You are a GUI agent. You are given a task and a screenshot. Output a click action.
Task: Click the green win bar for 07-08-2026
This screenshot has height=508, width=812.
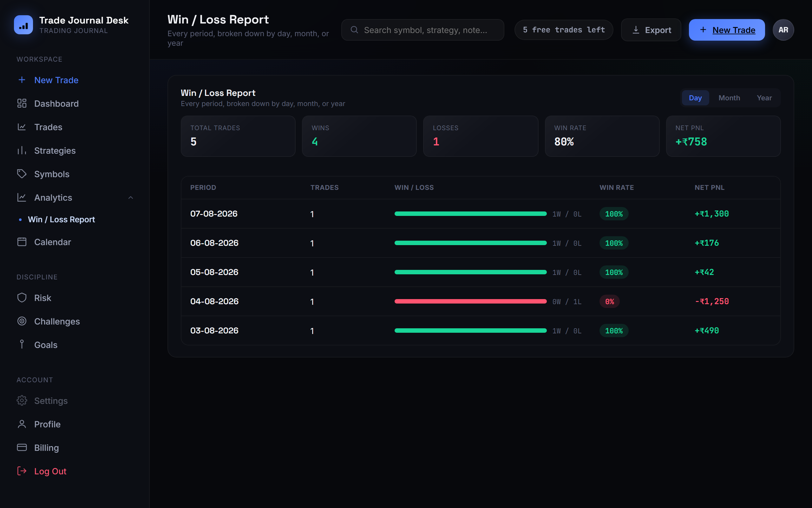click(470, 214)
